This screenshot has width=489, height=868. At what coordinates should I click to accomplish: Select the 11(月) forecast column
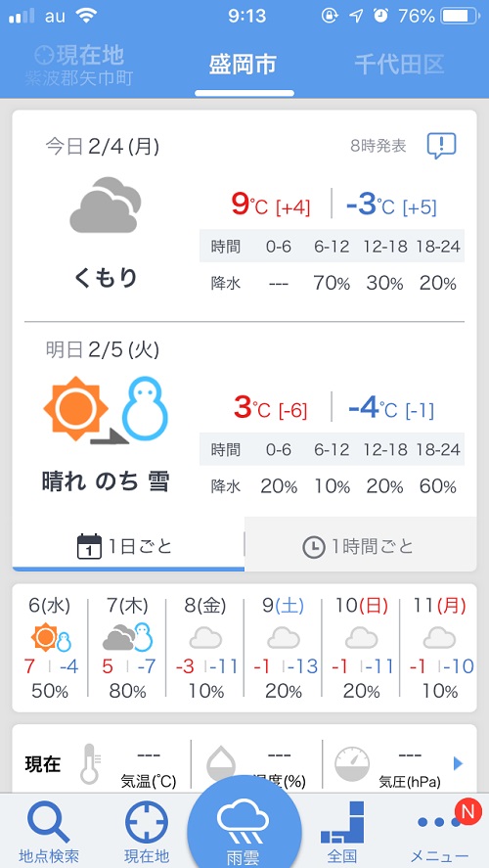(440, 648)
